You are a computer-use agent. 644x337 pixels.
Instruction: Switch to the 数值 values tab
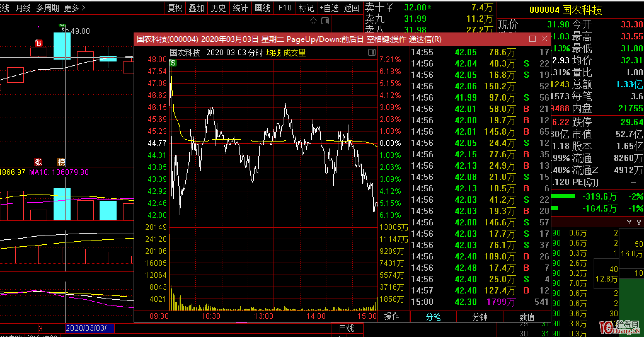[527, 317]
